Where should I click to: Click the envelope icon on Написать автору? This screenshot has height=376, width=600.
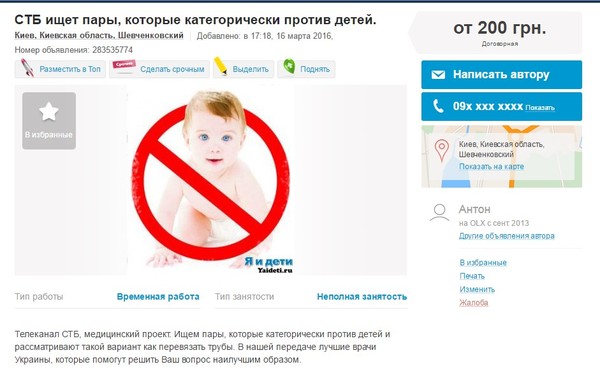coord(438,75)
